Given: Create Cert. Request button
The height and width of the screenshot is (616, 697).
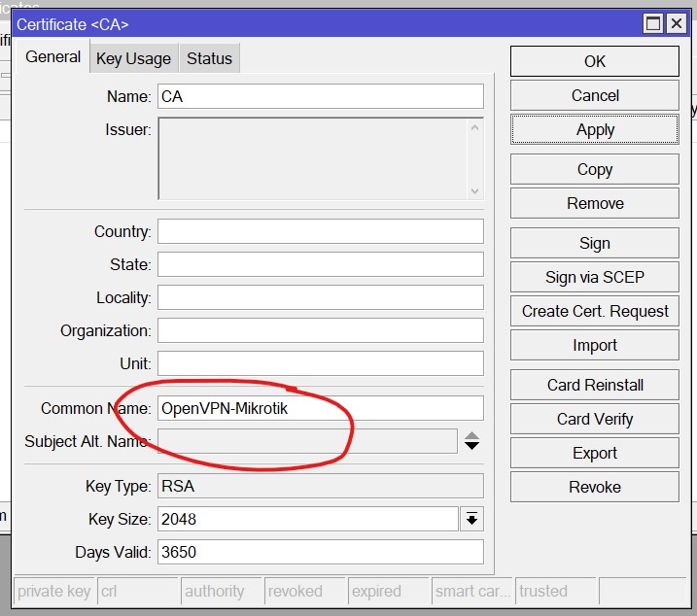Looking at the screenshot, I should 594,311.
